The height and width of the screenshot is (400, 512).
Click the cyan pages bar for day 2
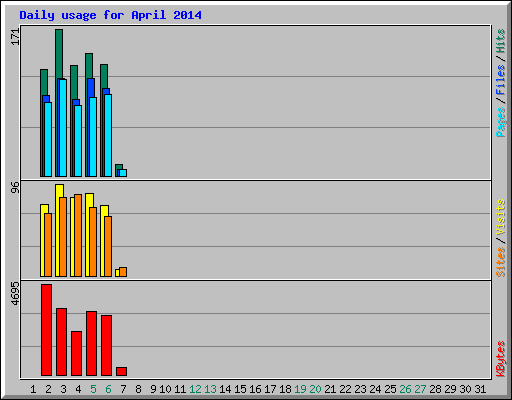point(48,139)
